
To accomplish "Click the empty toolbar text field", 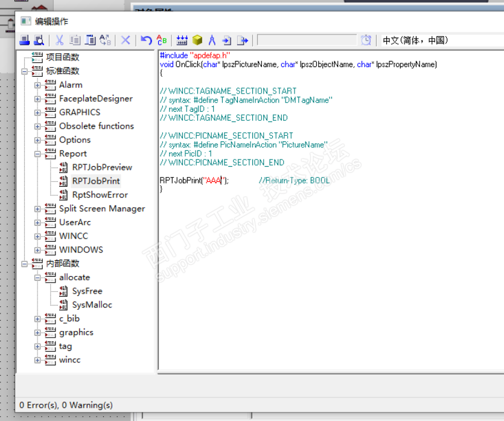I will pyautogui.click(x=307, y=40).
